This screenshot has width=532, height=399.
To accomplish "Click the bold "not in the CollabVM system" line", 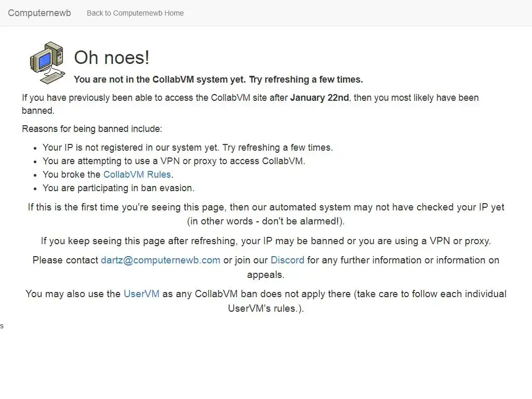I will [218, 79].
